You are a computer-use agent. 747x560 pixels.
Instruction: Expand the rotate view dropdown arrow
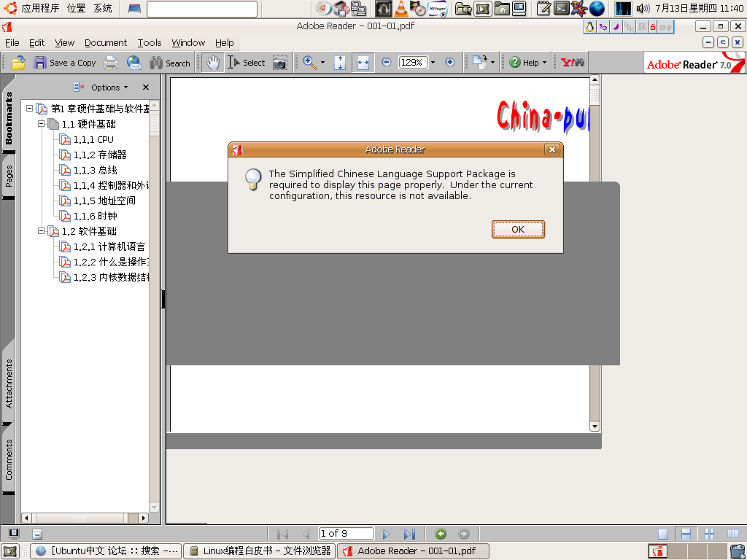click(492, 63)
